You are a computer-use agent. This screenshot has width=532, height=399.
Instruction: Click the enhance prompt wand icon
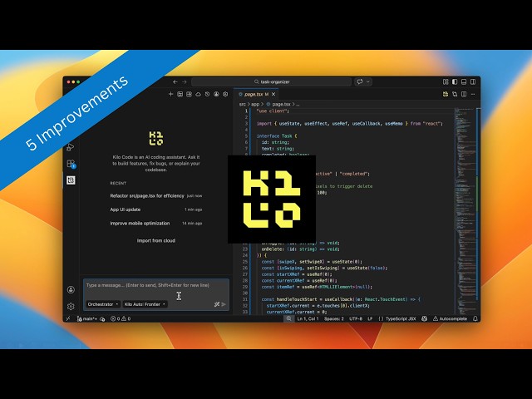coord(216,304)
